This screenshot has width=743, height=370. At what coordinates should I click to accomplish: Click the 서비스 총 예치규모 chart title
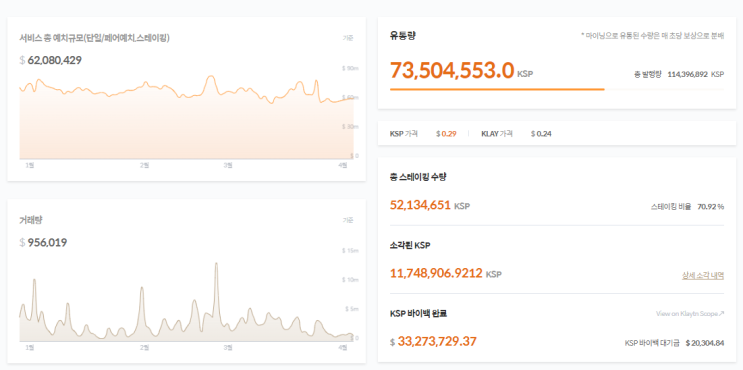tap(94, 38)
